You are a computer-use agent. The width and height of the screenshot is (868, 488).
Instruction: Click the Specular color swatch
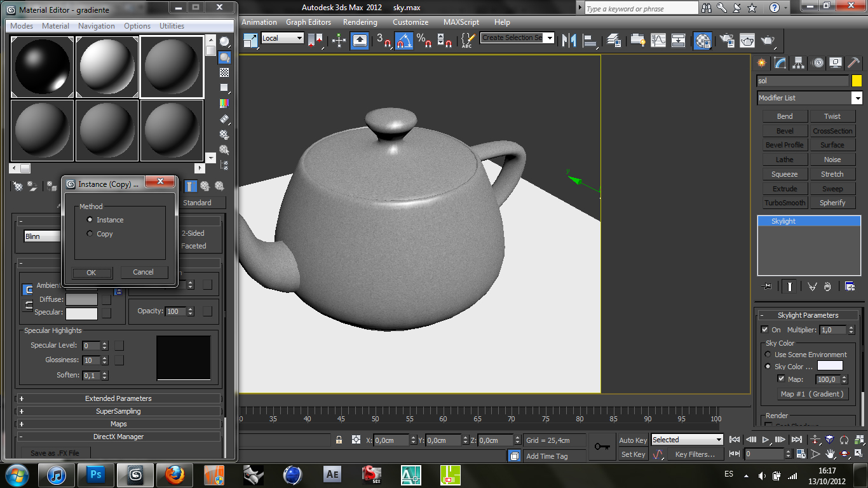[82, 313]
